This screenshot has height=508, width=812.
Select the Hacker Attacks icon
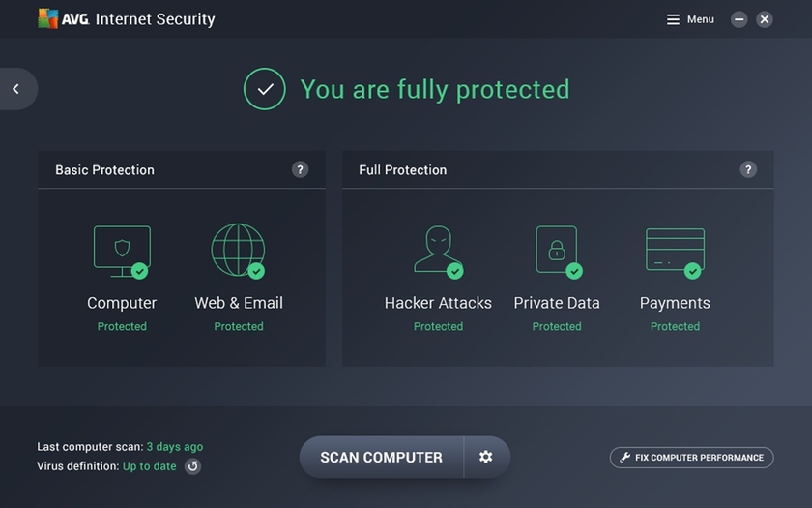pyautogui.click(x=438, y=251)
